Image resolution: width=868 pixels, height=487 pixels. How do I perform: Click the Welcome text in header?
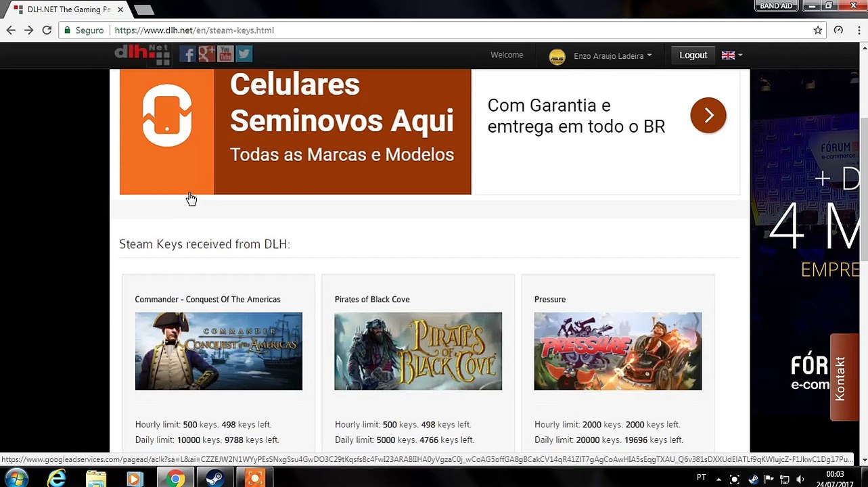(507, 55)
